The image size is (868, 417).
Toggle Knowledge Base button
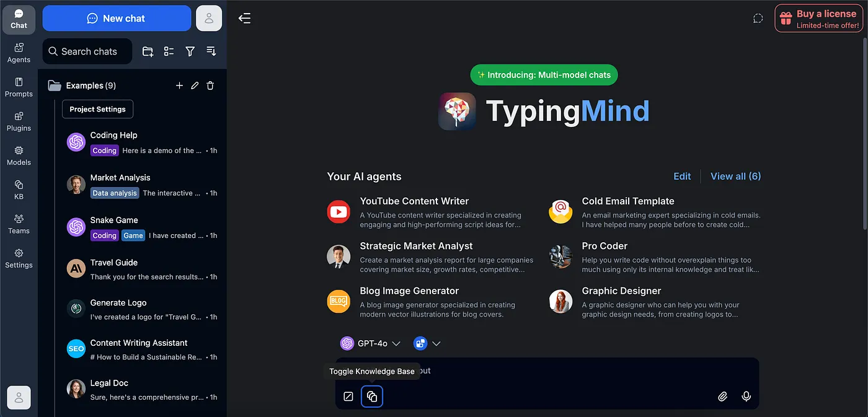pyautogui.click(x=372, y=397)
